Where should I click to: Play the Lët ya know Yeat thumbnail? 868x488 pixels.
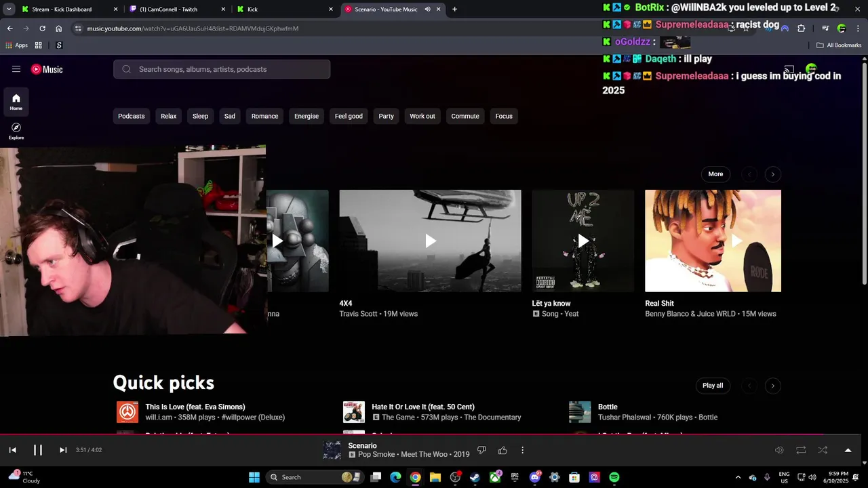pyautogui.click(x=583, y=241)
